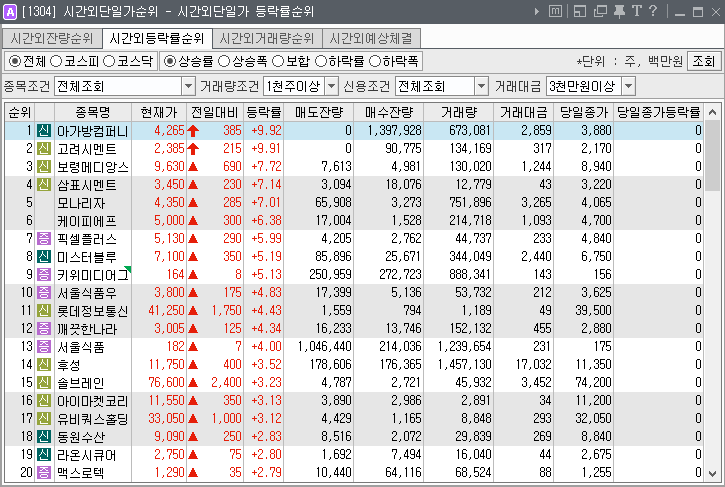Click the 신 badge next to 보령메디앙스
This screenshot has height=487, width=725.
44,166
